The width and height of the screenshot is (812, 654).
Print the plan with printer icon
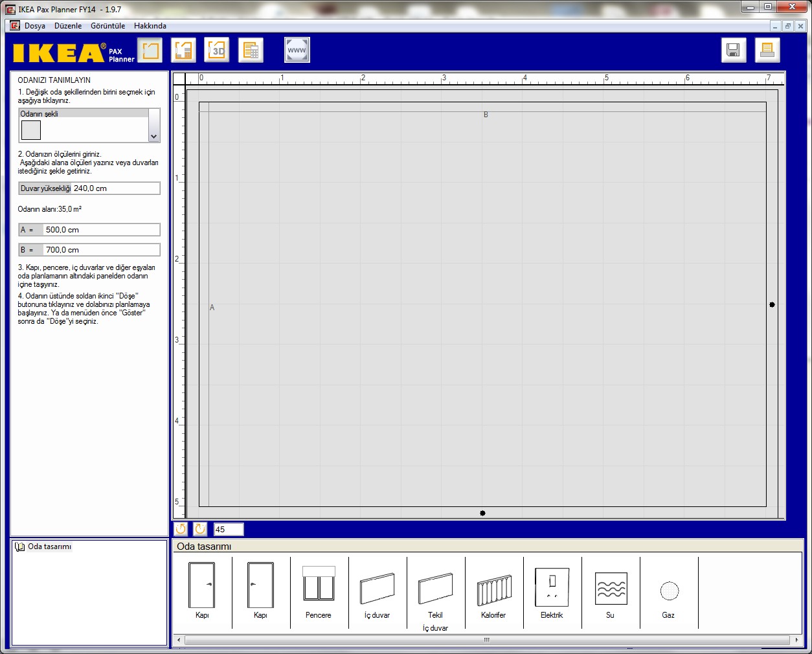(x=767, y=50)
